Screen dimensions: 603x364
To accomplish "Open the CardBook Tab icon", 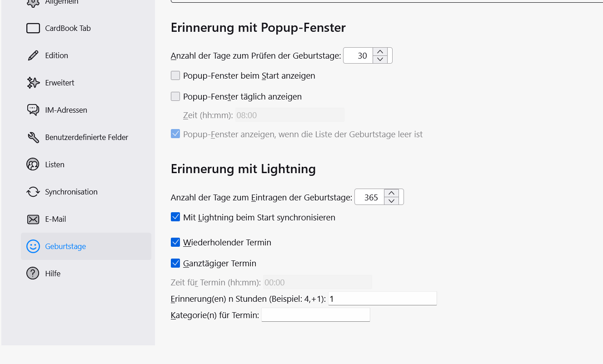I will [x=33, y=28].
